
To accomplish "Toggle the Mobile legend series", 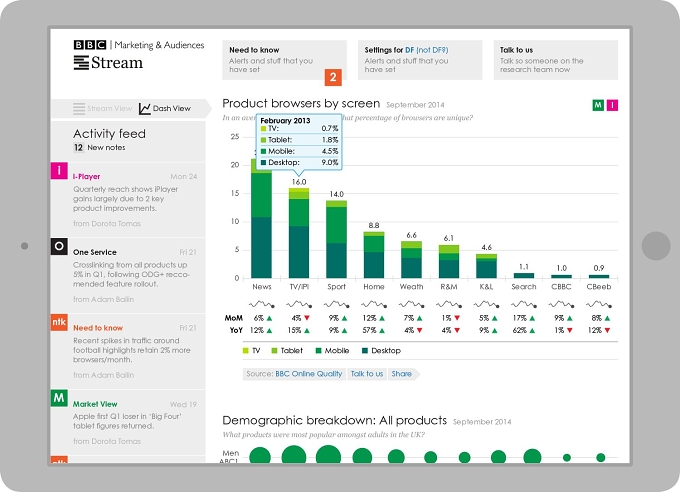I will click(x=332, y=351).
